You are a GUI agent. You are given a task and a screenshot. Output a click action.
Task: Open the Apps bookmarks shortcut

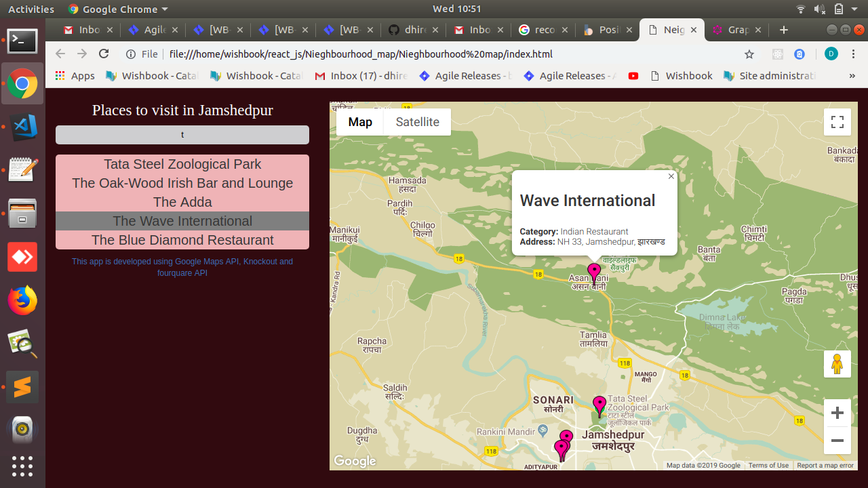point(75,76)
